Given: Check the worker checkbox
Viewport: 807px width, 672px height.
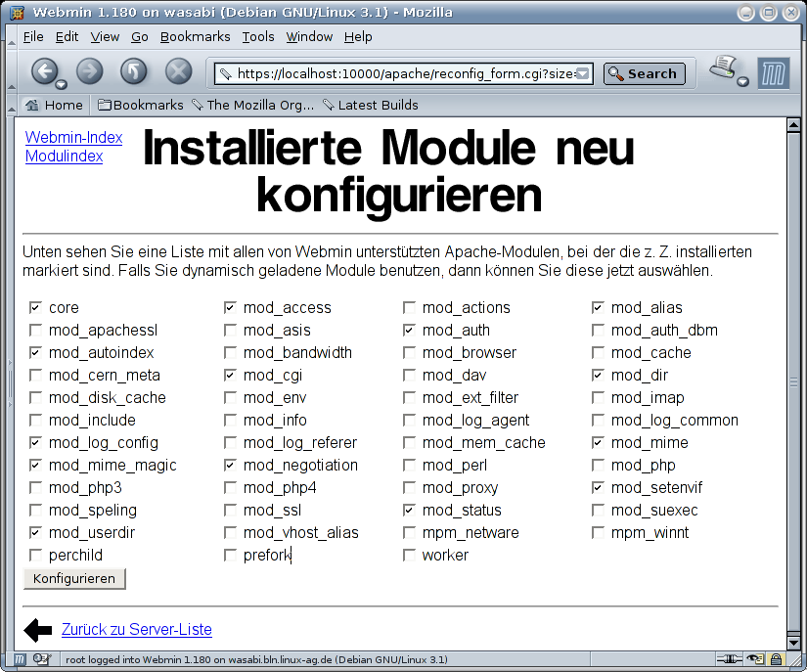Looking at the screenshot, I should tap(409, 556).
